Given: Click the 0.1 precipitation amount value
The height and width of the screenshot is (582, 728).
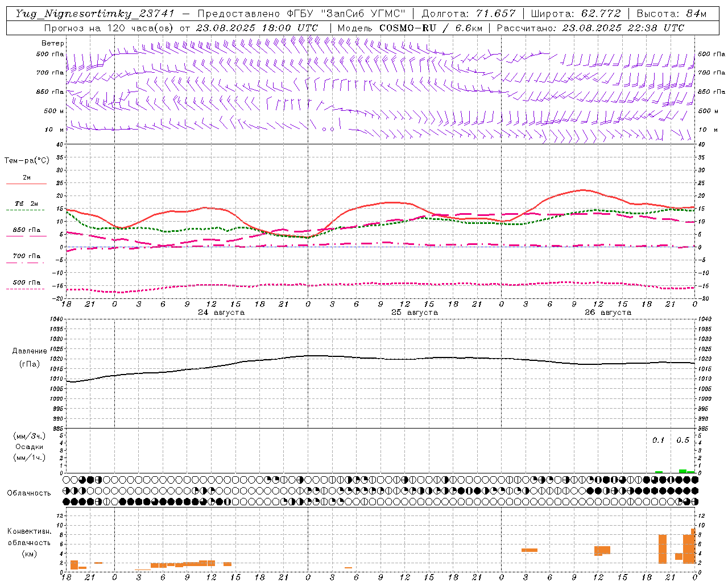Looking at the screenshot, I should point(658,440).
